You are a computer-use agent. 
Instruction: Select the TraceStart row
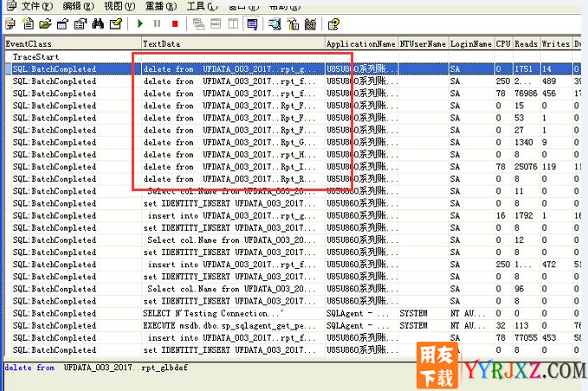293,57
